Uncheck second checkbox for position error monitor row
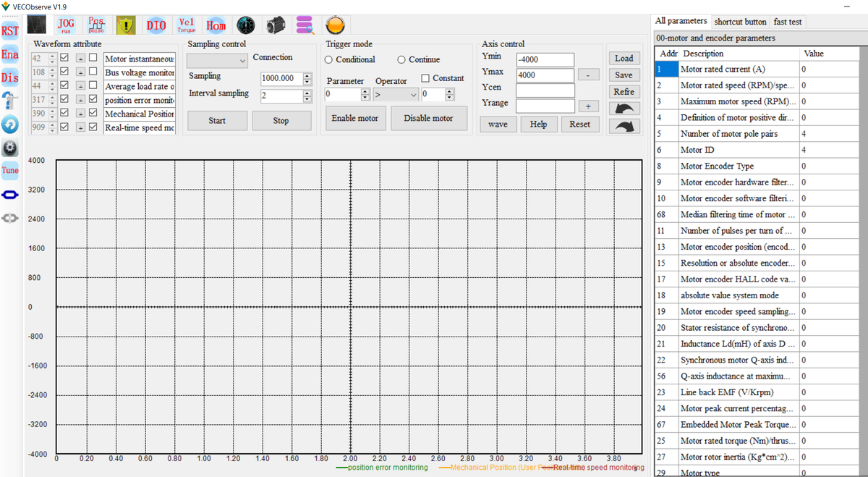The width and height of the screenshot is (868, 477). (x=93, y=100)
